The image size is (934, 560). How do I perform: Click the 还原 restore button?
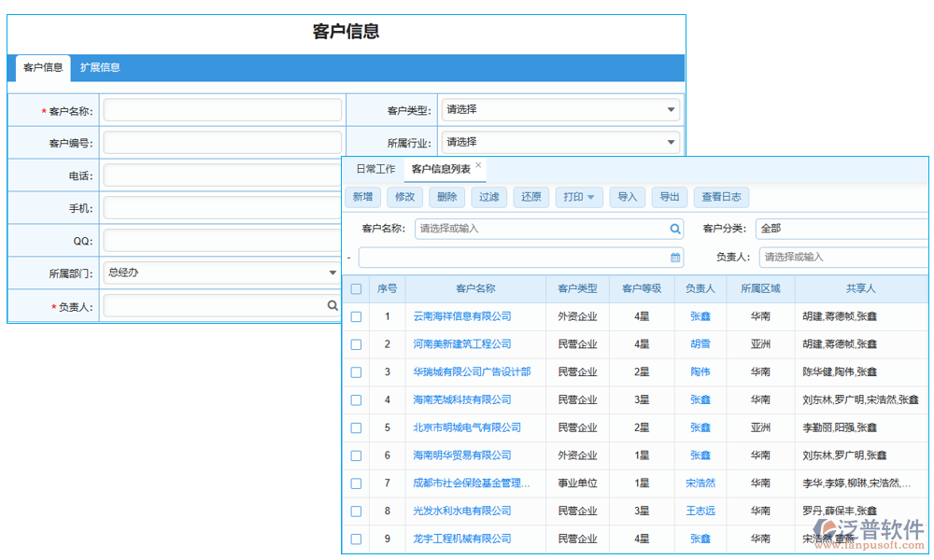[530, 197]
